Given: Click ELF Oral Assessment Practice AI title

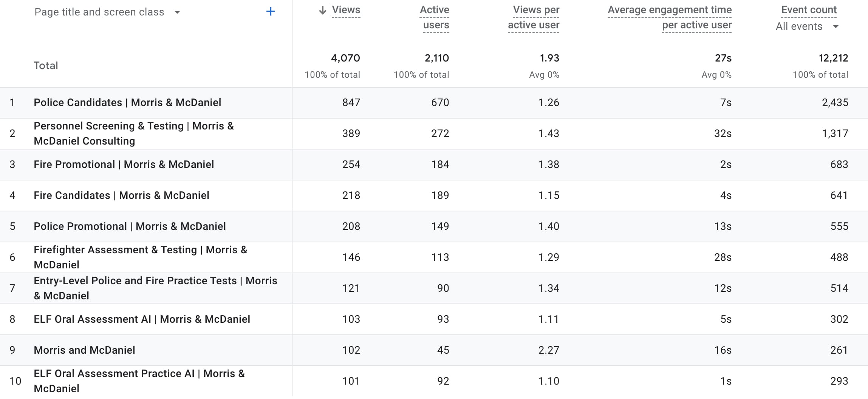Looking at the screenshot, I should [139, 381].
